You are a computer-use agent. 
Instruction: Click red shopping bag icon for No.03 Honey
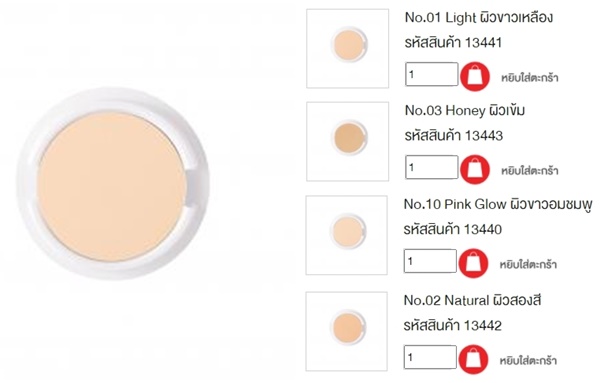(475, 169)
